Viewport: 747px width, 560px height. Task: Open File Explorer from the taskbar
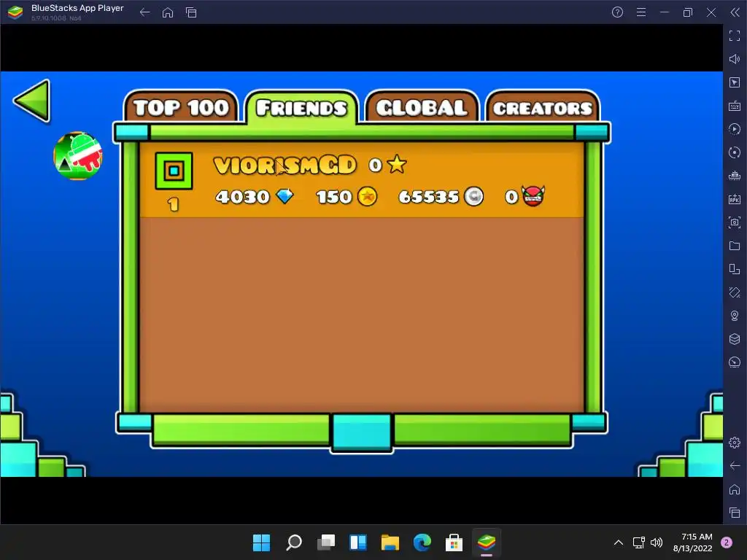pyautogui.click(x=390, y=542)
